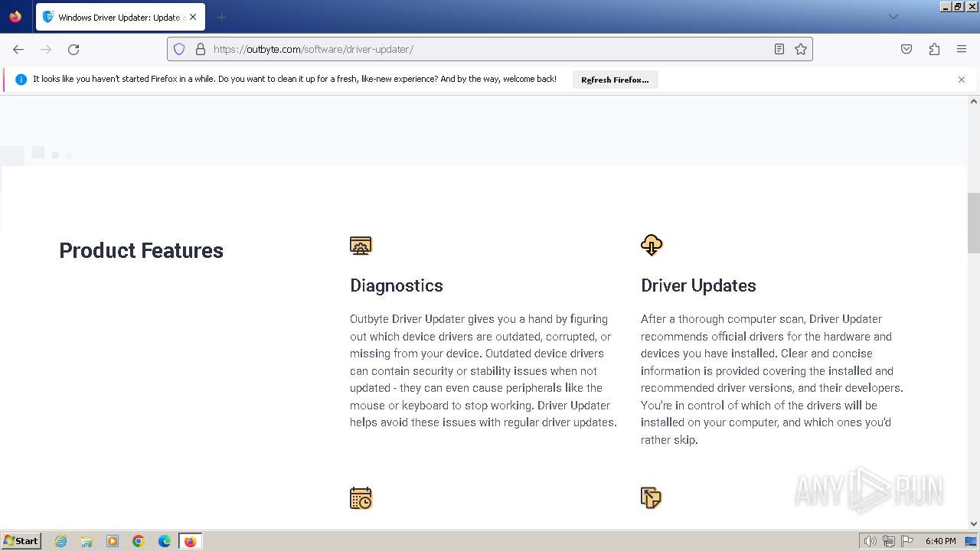Click the Product Features heading
980x551 pixels.
142,250
